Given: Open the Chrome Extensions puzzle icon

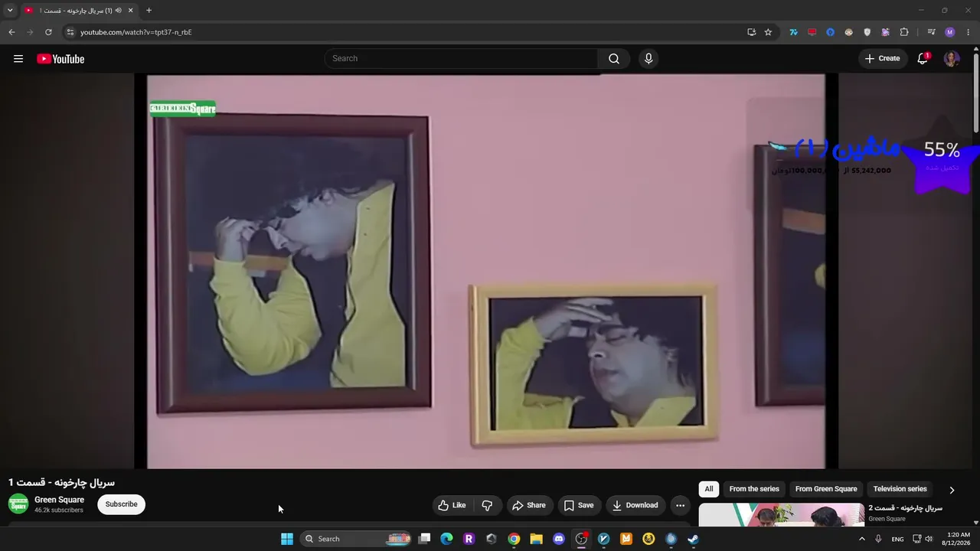Looking at the screenshot, I should coord(904,32).
